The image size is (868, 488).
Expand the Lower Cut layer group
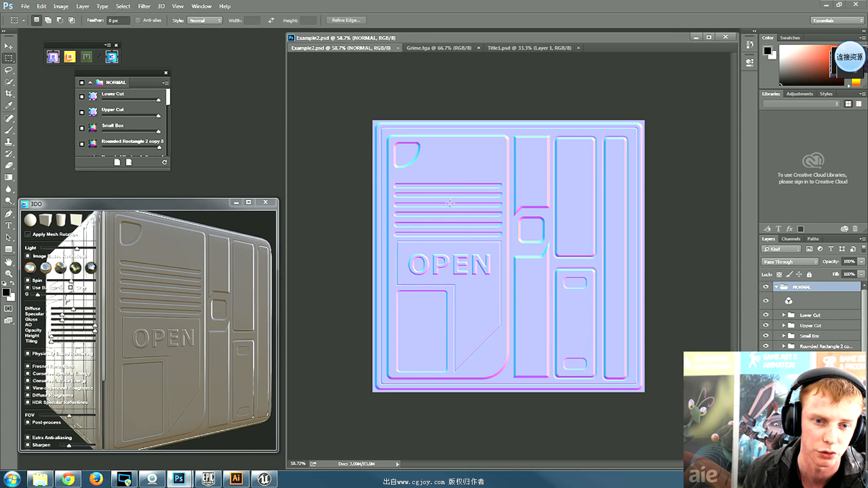click(783, 314)
